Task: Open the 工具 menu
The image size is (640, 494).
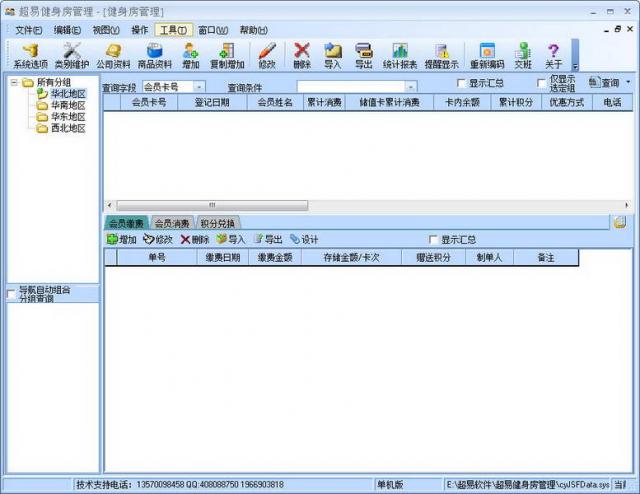Action: tap(173, 30)
